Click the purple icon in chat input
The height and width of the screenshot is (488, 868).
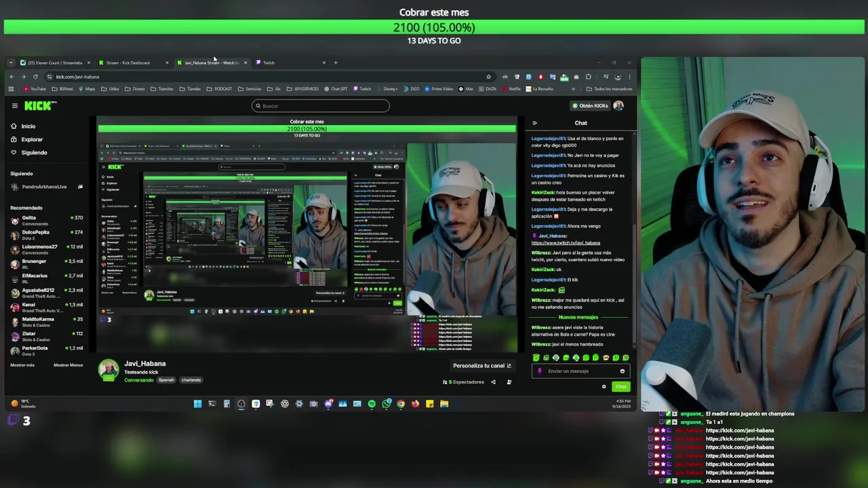pyautogui.click(x=540, y=371)
